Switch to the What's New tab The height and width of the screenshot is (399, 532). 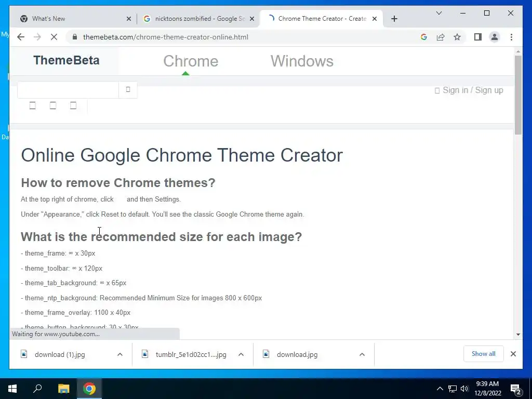coord(73,19)
